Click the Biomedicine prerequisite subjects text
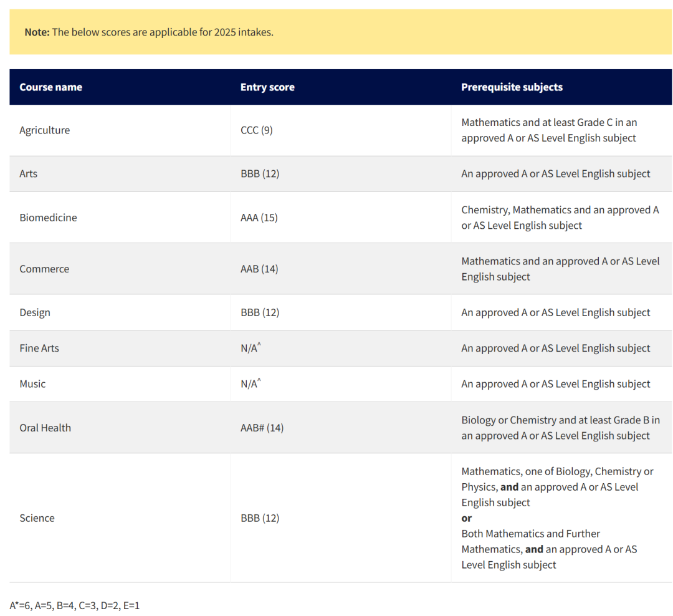Image resolution: width=673 pixels, height=616 pixels. click(x=560, y=218)
